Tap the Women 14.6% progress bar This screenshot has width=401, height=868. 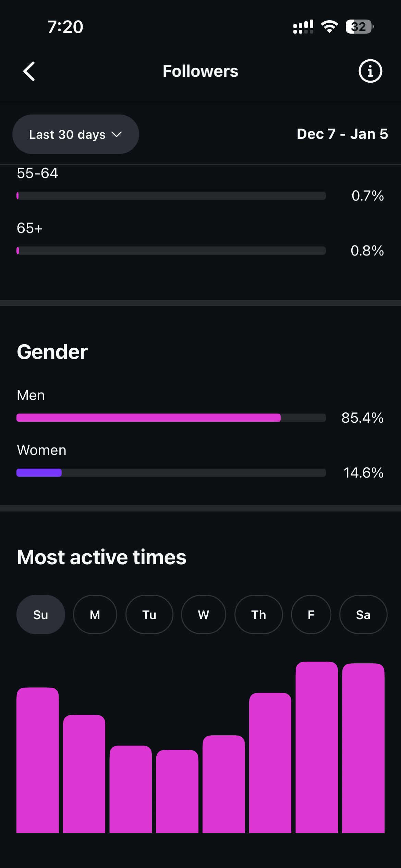click(x=171, y=473)
